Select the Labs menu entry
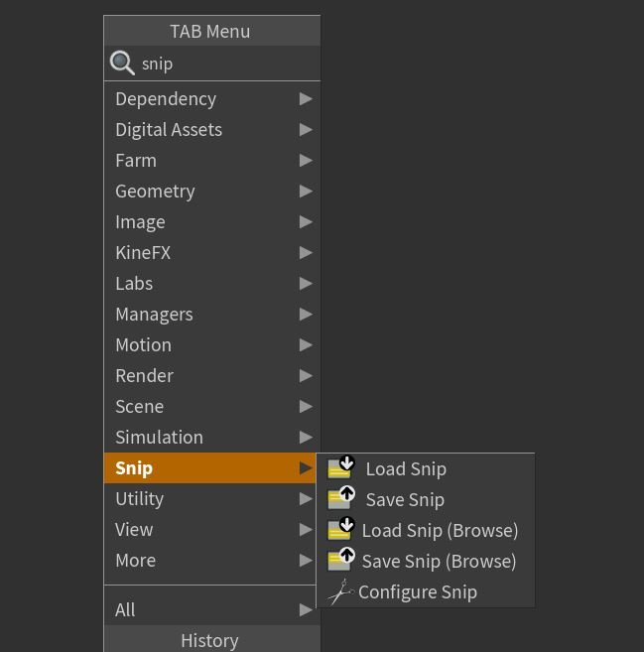This screenshot has height=652, width=644. (x=134, y=284)
